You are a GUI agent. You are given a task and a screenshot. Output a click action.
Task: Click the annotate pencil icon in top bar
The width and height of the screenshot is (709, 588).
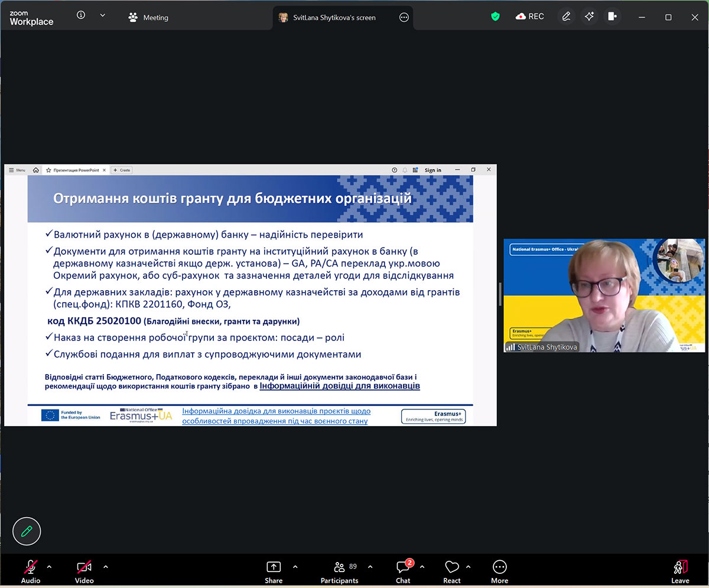click(x=566, y=17)
